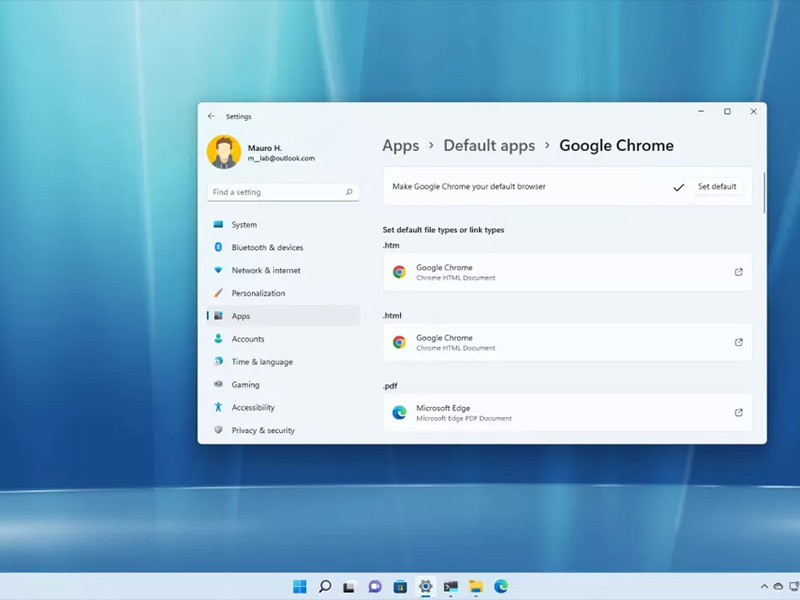Click the Time & language globe icon
The width and height of the screenshot is (800, 600).
click(x=218, y=361)
